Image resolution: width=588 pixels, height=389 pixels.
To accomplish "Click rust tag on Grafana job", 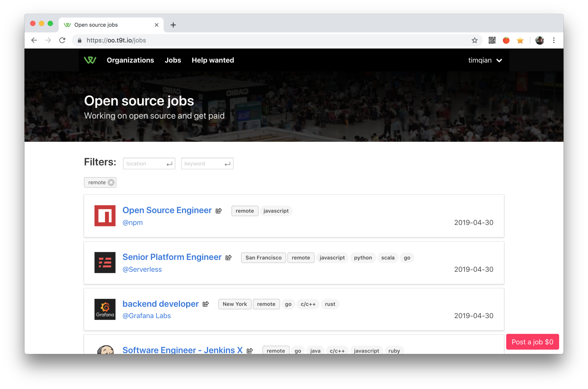I will tap(330, 304).
